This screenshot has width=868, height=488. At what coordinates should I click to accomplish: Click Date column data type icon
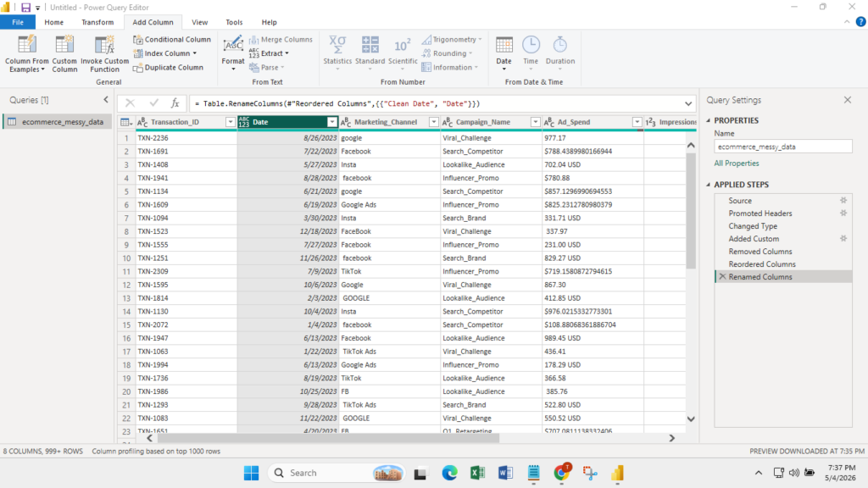point(244,122)
